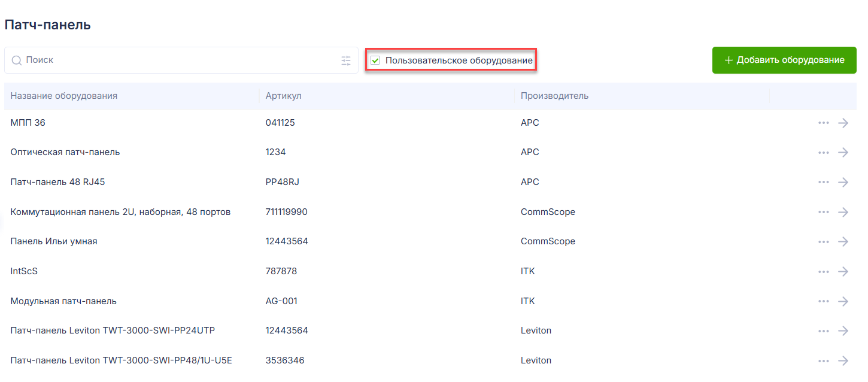Sort by Название оборудования column header
The width and height of the screenshot is (868, 382).
(64, 96)
